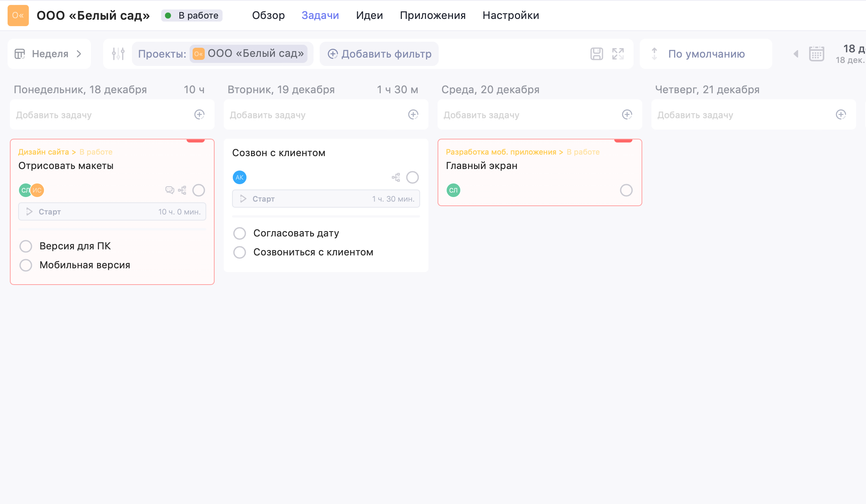Click the sort direction arrows icon
The height and width of the screenshot is (504, 866).
[x=654, y=54]
